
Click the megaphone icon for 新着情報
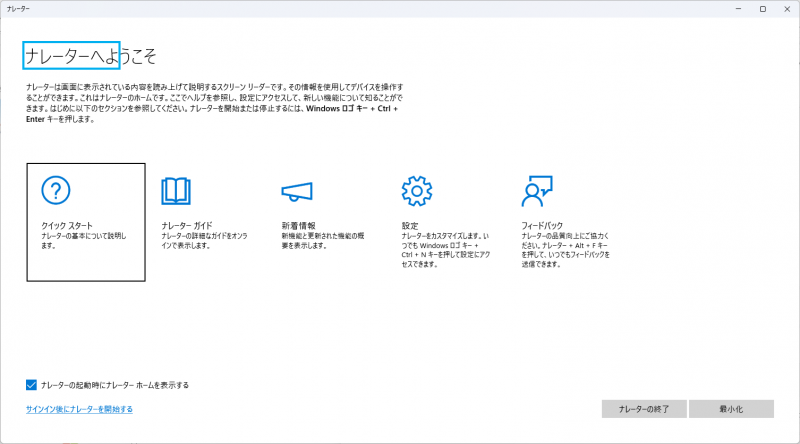point(297,191)
